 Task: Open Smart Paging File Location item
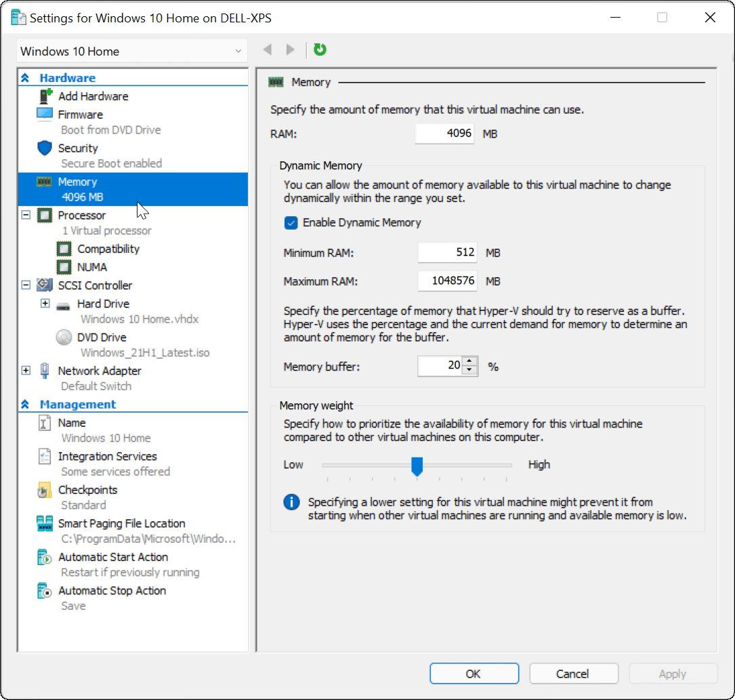click(x=121, y=523)
